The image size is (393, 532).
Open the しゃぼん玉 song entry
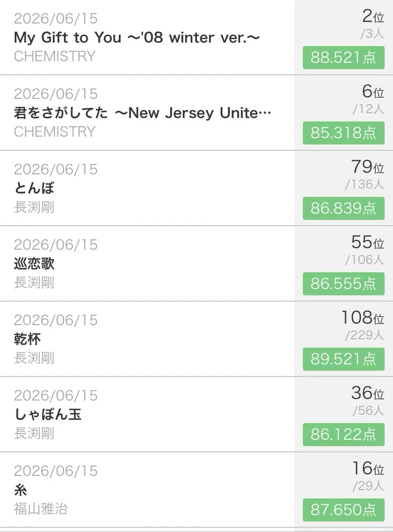pyautogui.click(x=196, y=414)
